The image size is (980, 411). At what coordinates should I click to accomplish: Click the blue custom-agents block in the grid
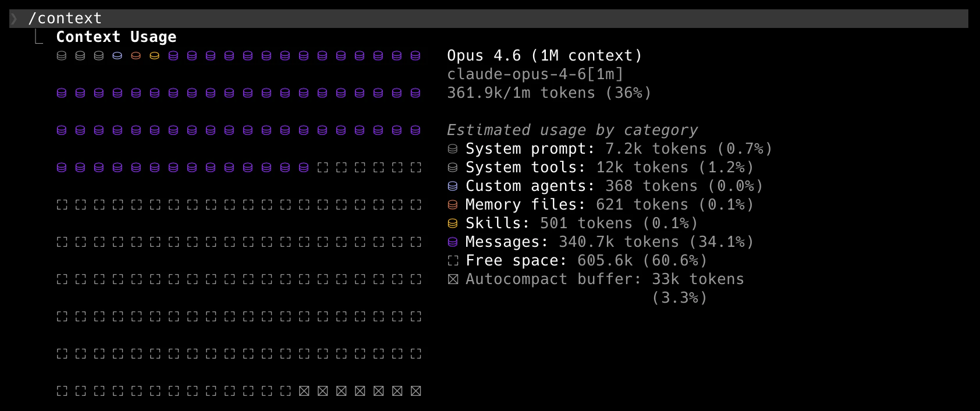(x=118, y=56)
